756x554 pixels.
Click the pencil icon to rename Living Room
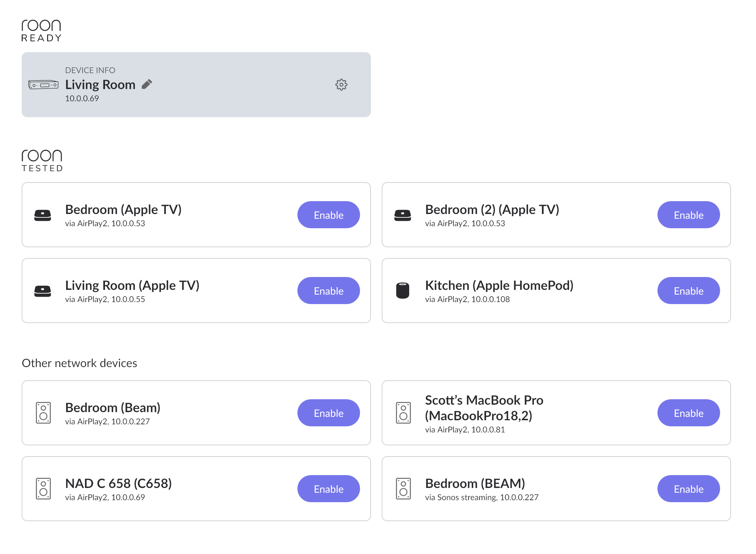[147, 84]
